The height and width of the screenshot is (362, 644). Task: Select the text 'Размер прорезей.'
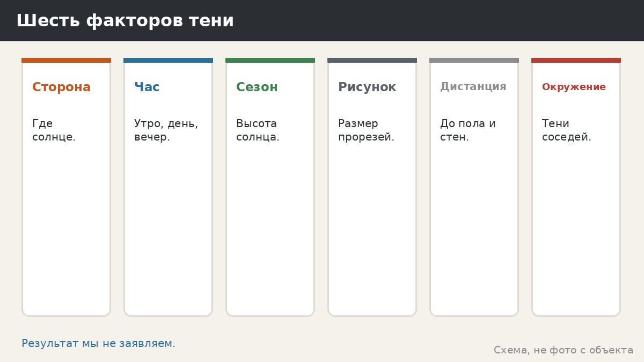[366, 130]
